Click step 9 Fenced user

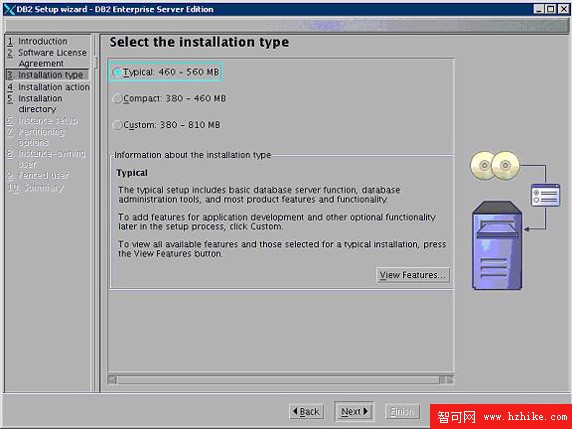click(38, 176)
